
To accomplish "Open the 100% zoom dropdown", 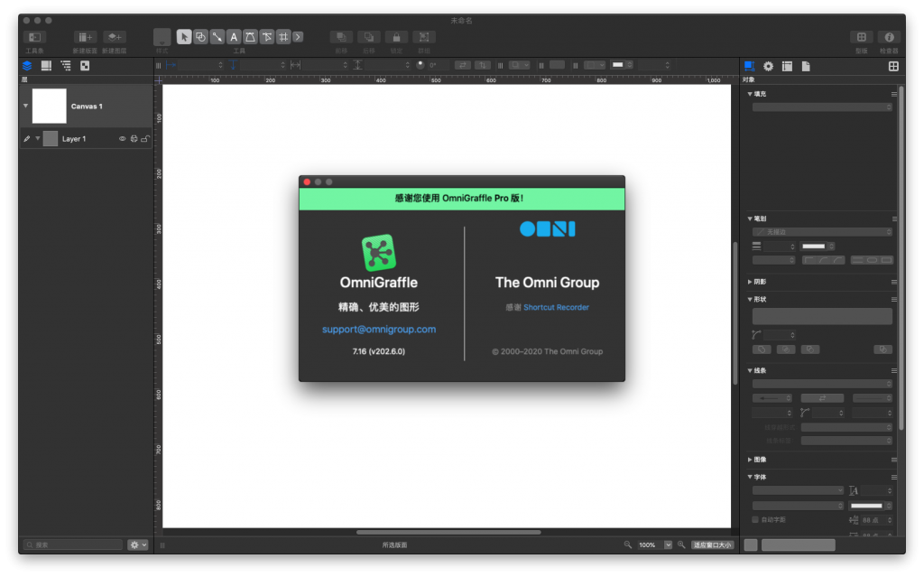I will 669,545.
